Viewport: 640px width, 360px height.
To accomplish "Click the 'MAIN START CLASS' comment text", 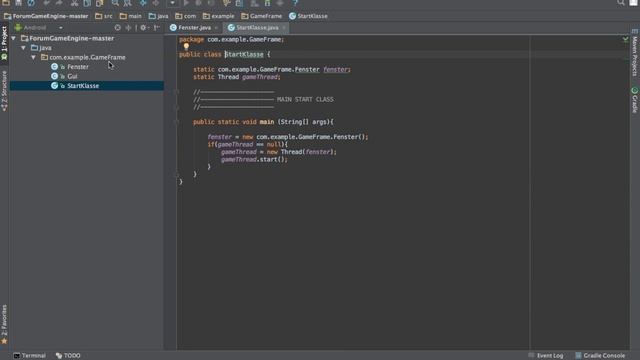I will point(305,100).
